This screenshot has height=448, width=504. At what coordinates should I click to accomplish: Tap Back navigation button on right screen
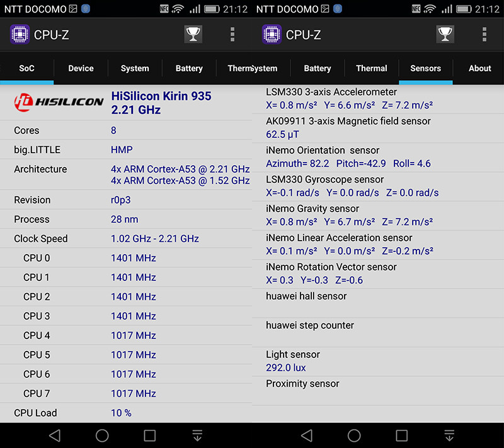pos(307,435)
